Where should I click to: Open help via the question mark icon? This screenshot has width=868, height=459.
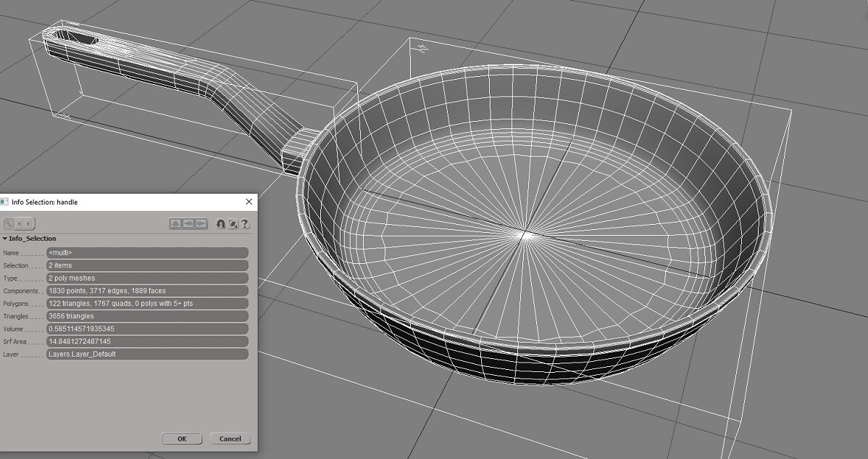point(245,223)
